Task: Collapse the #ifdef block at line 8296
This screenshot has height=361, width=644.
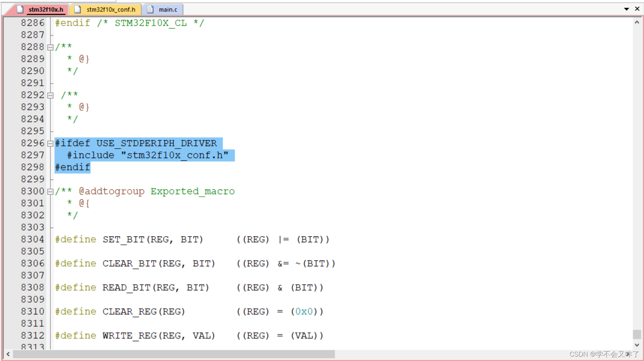Action: [x=50, y=144]
